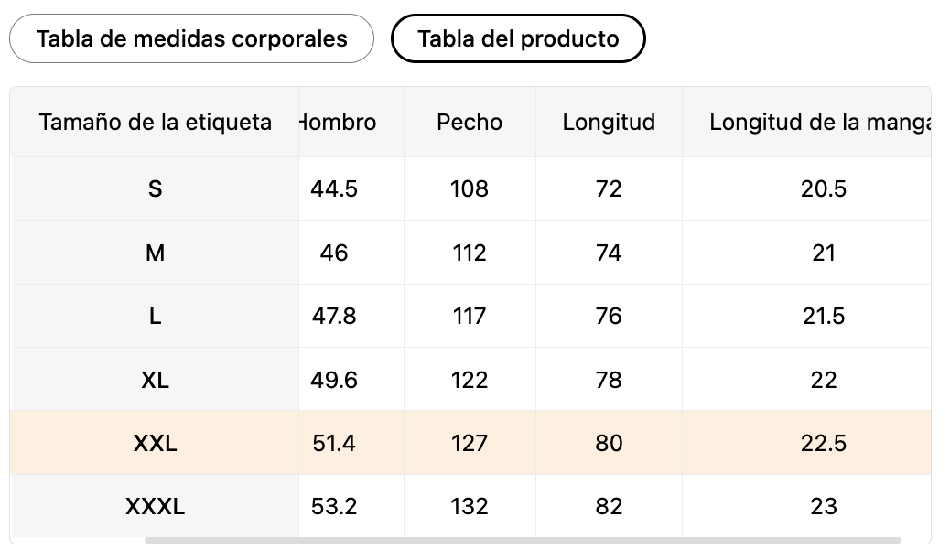Click the Tamaño de la etiqueta header
Viewport: 950px width, 560px height.
pos(155,123)
